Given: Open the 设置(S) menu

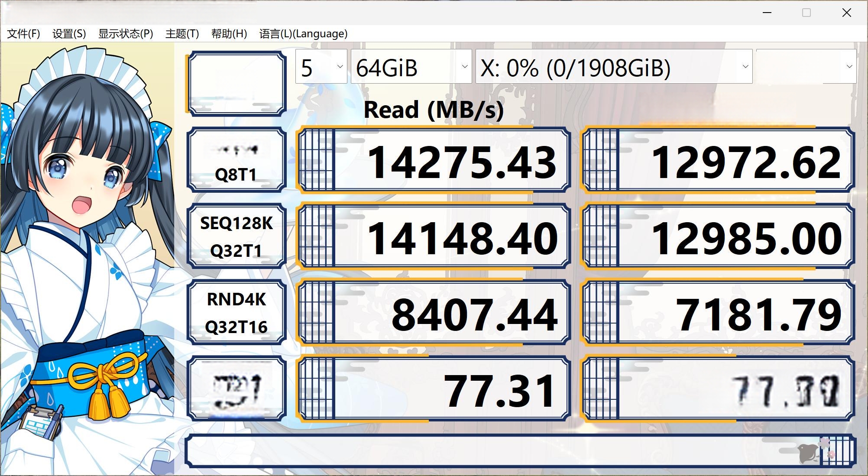Looking at the screenshot, I should [x=69, y=34].
